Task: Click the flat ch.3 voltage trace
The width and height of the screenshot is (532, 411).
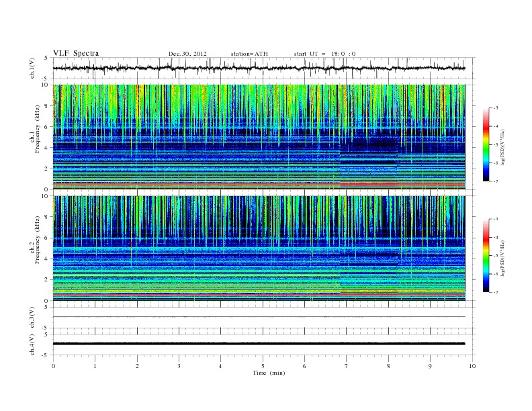Action: pyautogui.click(x=259, y=317)
